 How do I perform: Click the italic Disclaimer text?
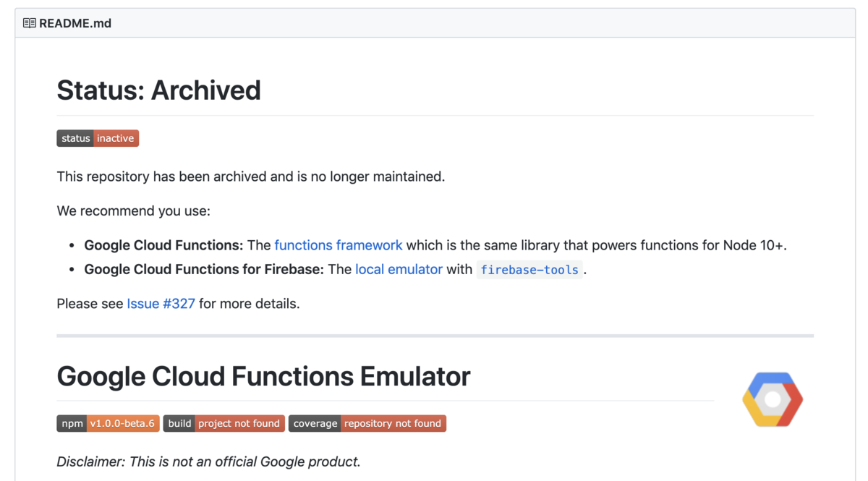(208, 461)
